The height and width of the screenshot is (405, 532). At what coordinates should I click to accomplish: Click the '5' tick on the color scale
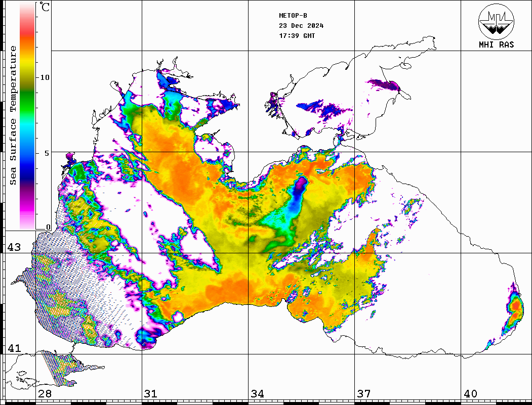(47, 153)
